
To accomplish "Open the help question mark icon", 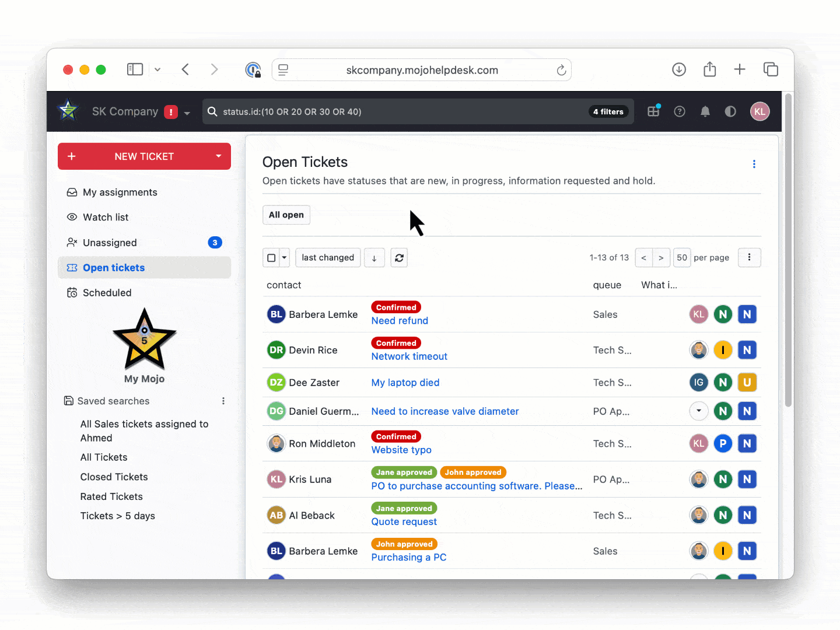I will (x=679, y=111).
